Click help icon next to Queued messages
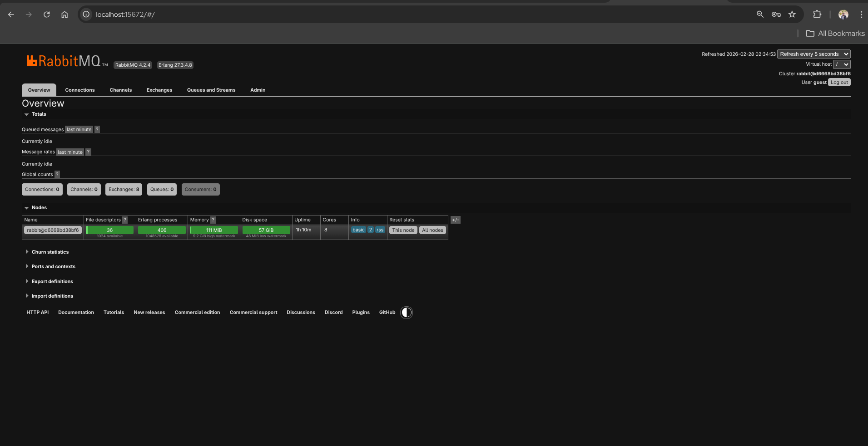This screenshot has width=868, height=446. pos(97,130)
